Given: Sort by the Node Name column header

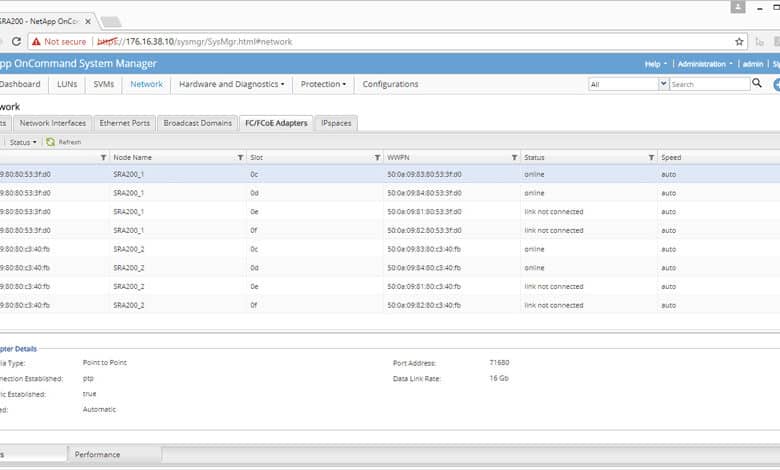Looking at the screenshot, I should (x=132, y=157).
